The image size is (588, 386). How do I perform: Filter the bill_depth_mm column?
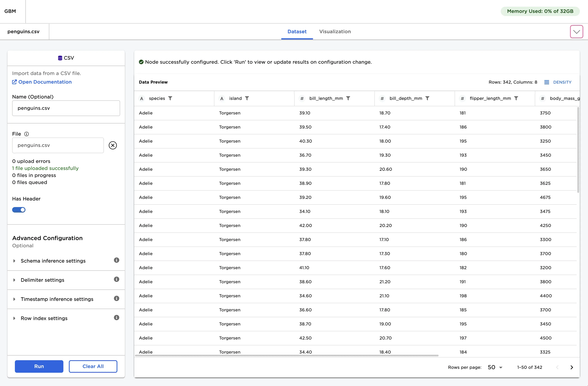427,98
